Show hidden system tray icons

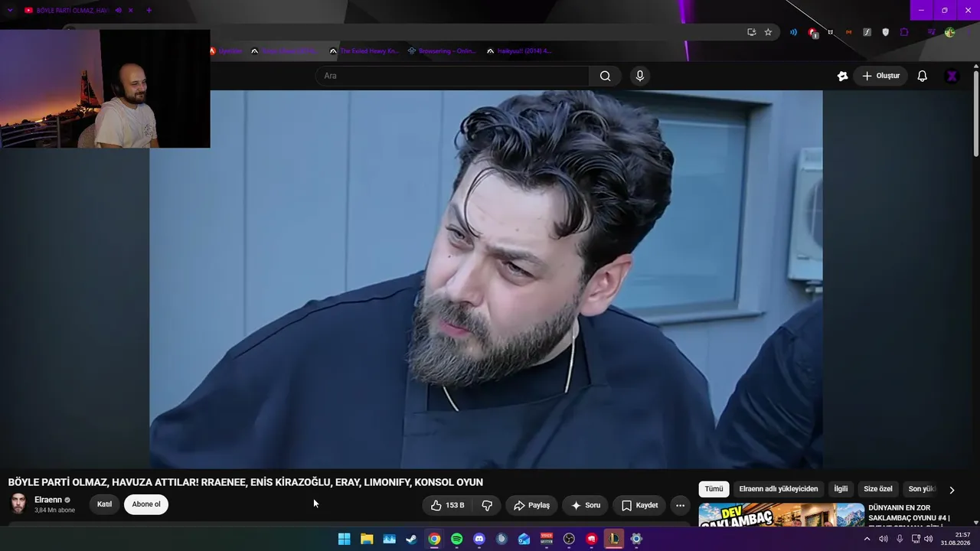point(867,539)
